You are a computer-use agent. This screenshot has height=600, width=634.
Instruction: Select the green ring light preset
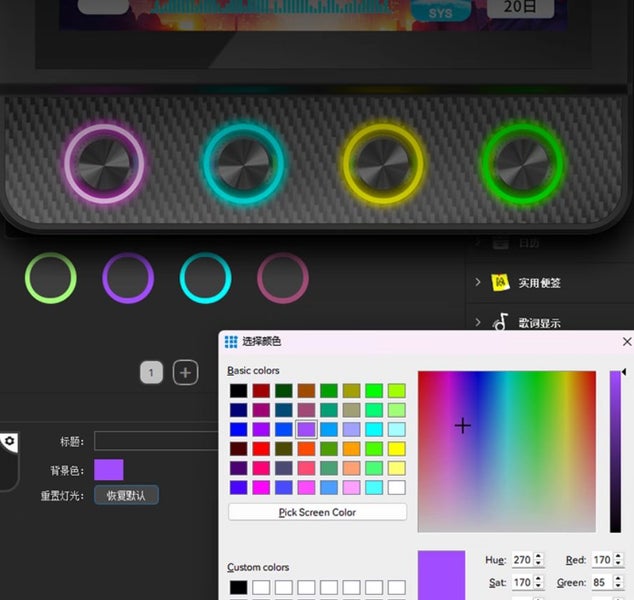[x=51, y=278]
